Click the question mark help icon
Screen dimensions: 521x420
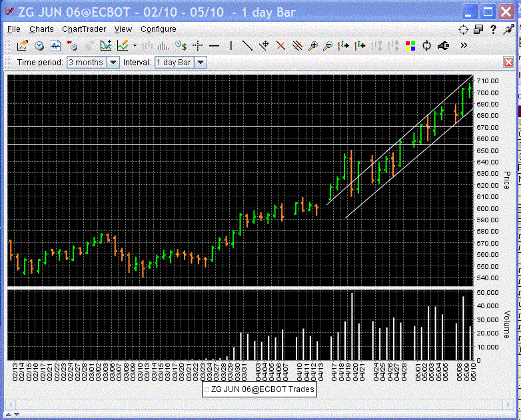click(493, 29)
